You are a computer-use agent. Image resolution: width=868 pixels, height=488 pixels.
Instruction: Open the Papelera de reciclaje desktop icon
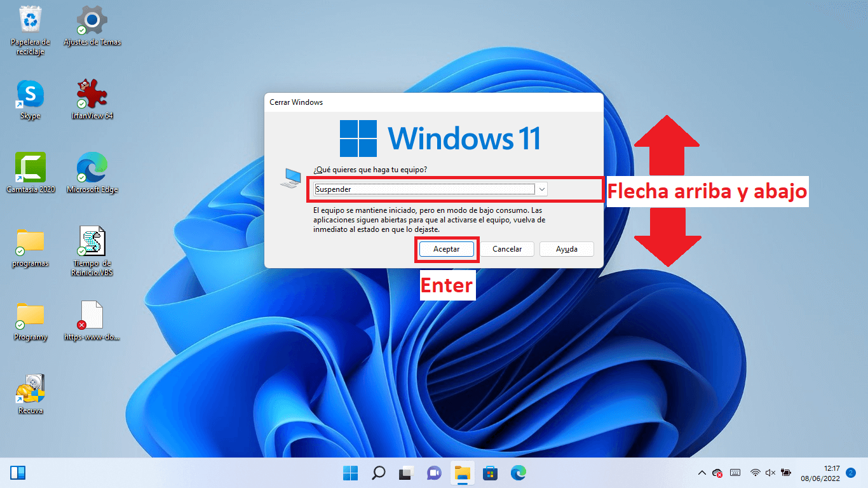coord(30,30)
